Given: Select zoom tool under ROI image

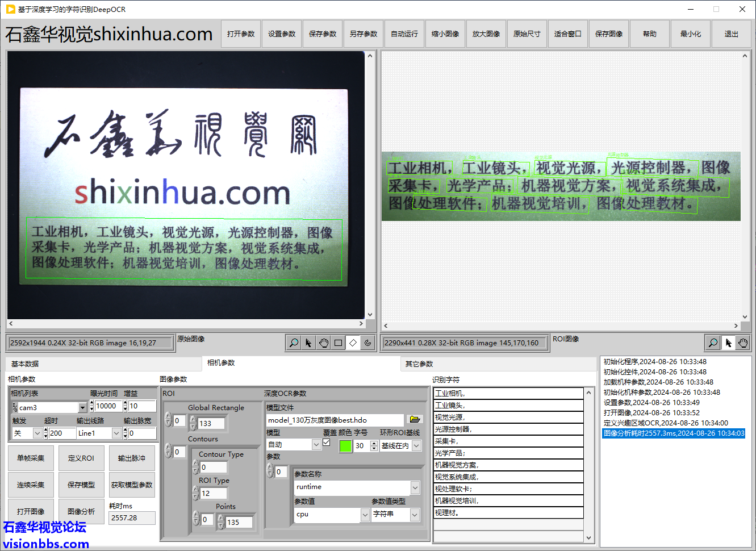Looking at the screenshot, I should point(713,343).
